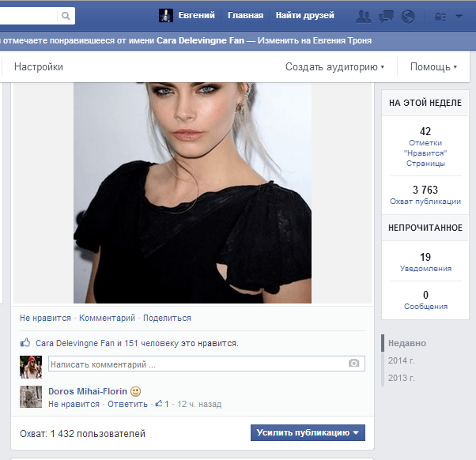This screenshot has width=476, height=460.
Task: Click Найти друзей in top navigation
Action: 304,16
